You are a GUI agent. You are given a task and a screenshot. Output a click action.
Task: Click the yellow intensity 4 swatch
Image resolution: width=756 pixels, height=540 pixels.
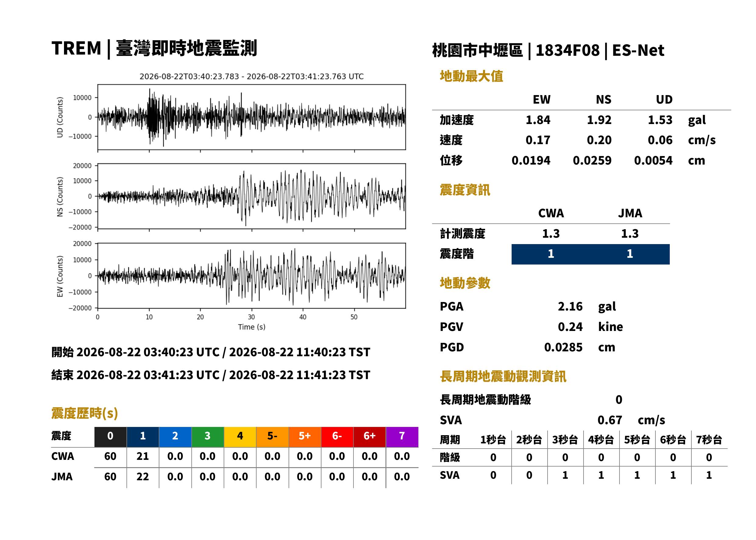(x=240, y=437)
